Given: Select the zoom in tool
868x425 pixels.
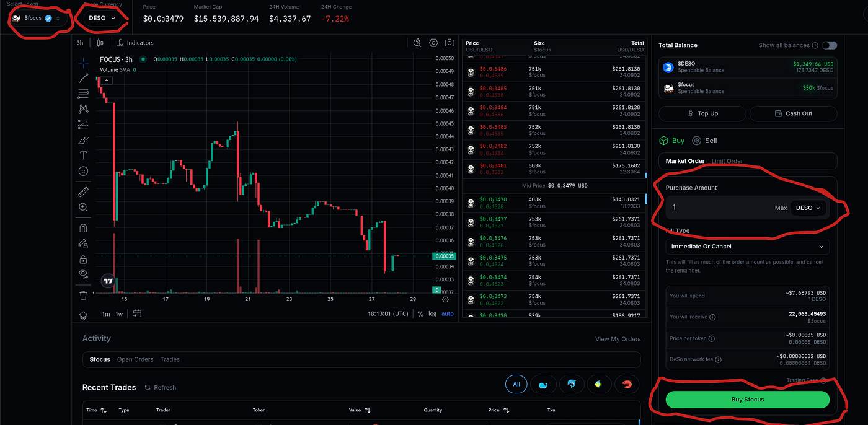Looking at the screenshot, I should point(83,207).
